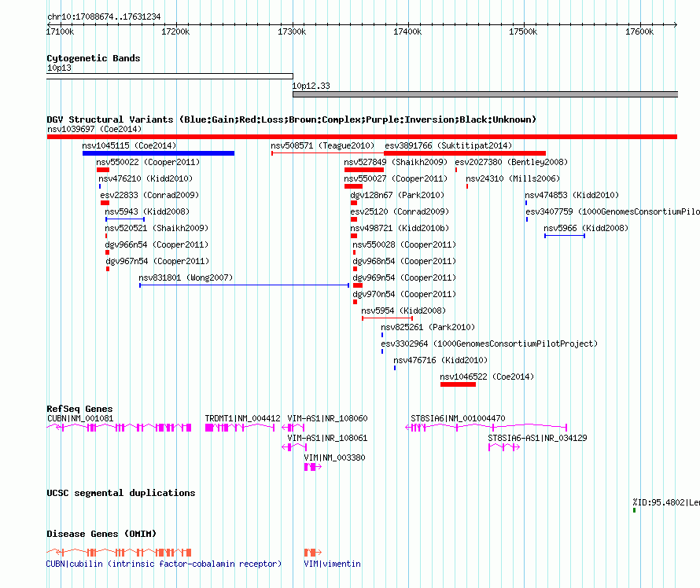Viewport: 700px width, 588px height.
Task: Select nsv550027 (Cooper2011) label
Action: 396,178
